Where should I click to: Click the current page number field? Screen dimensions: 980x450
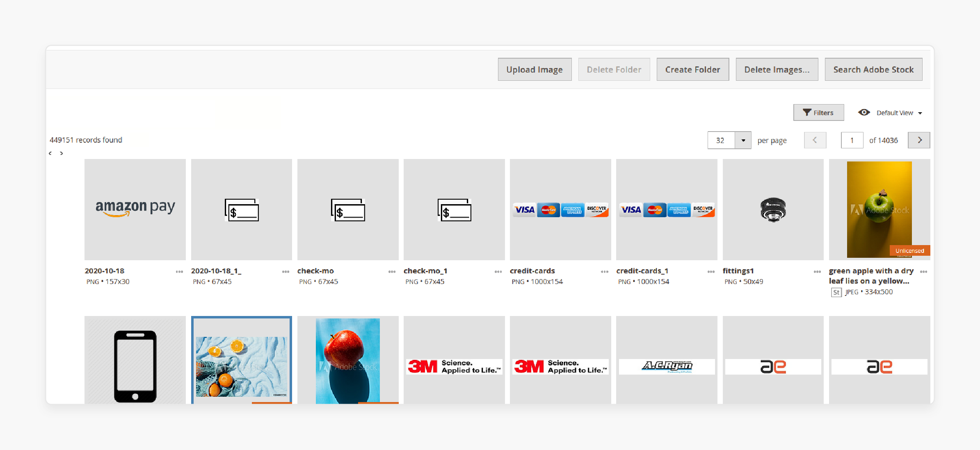click(x=852, y=140)
